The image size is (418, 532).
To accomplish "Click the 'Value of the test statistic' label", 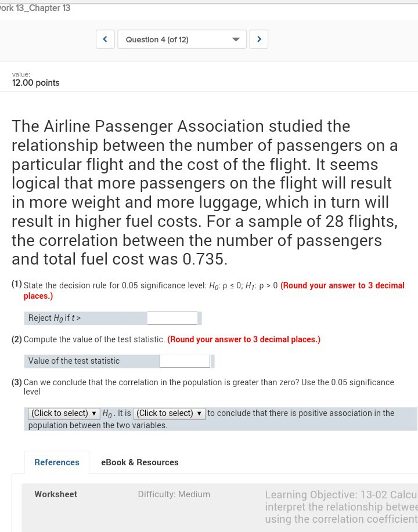I will click(x=74, y=361).
